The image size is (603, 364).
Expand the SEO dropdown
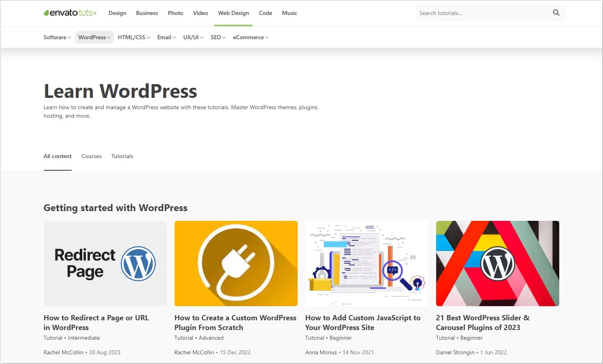click(218, 37)
